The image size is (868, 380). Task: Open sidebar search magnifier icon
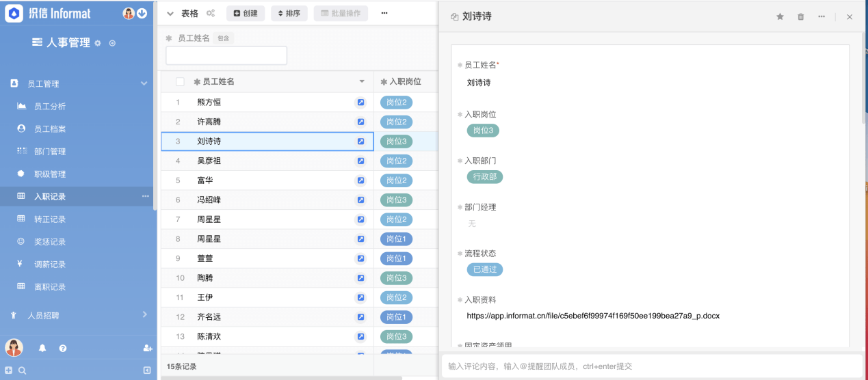coord(23,370)
